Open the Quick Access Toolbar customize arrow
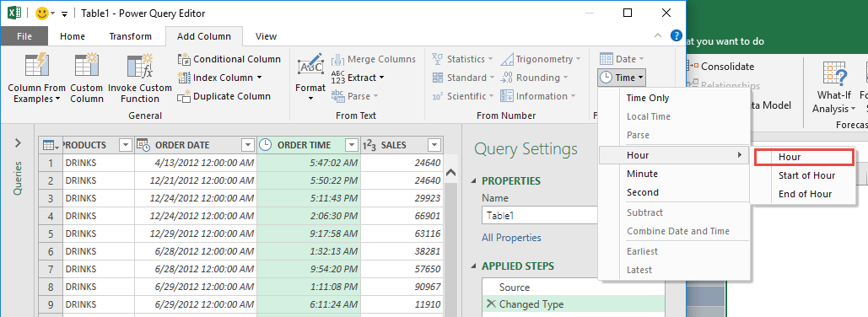The image size is (868, 317). 64,13
